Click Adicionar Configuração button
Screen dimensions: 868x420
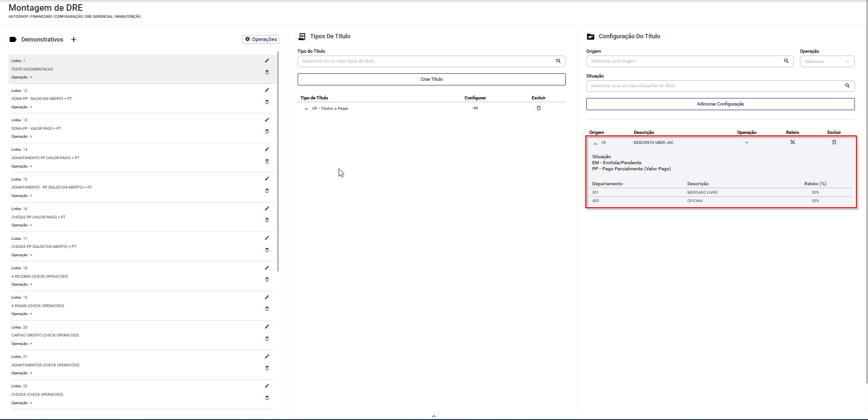tap(720, 104)
